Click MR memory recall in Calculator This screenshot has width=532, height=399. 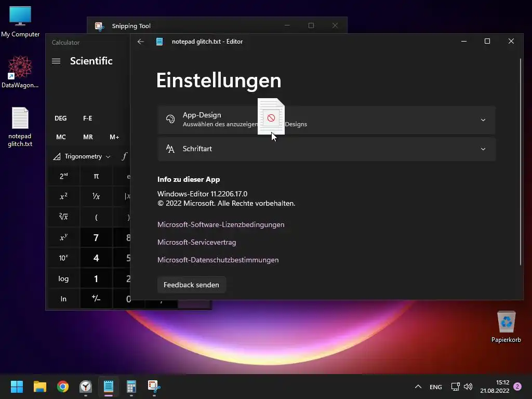pyautogui.click(x=88, y=137)
